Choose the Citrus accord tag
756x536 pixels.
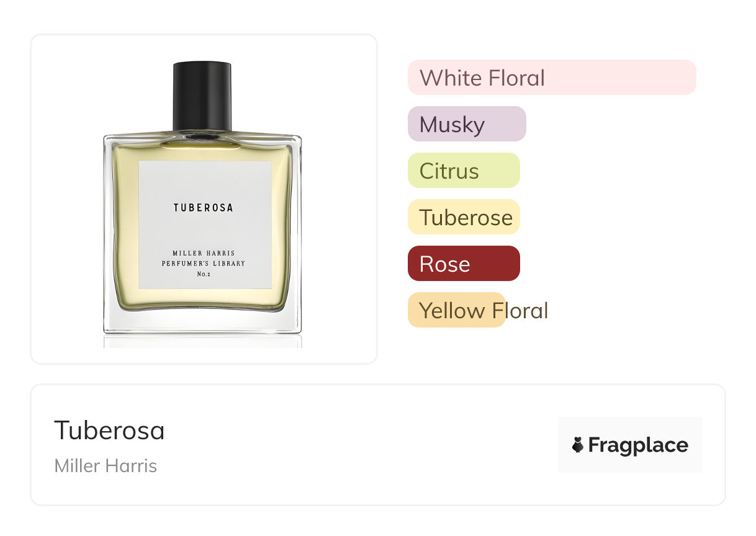[464, 171]
